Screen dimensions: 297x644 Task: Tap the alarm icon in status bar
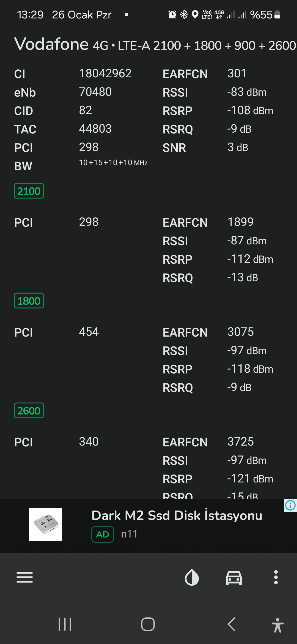tap(172, 14)
